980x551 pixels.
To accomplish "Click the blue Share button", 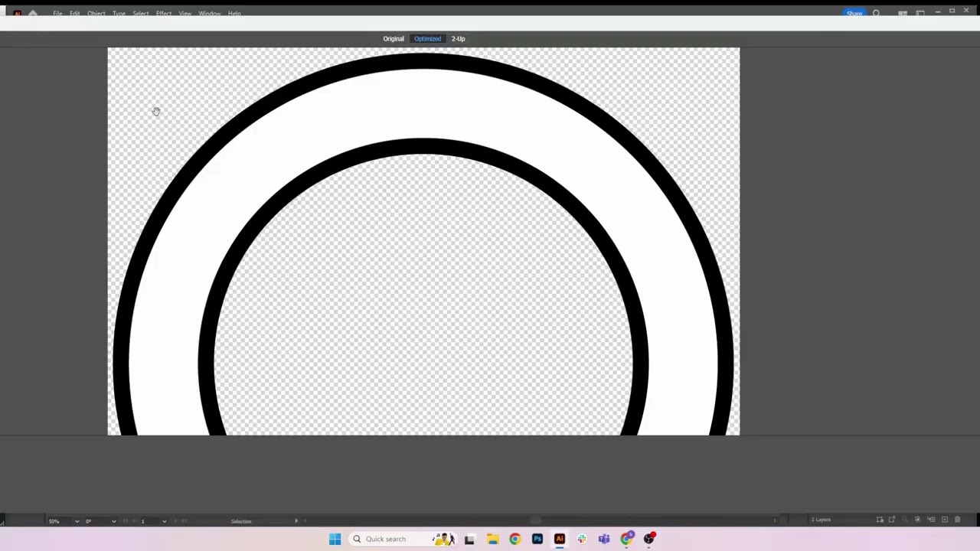I will (854, 13).
